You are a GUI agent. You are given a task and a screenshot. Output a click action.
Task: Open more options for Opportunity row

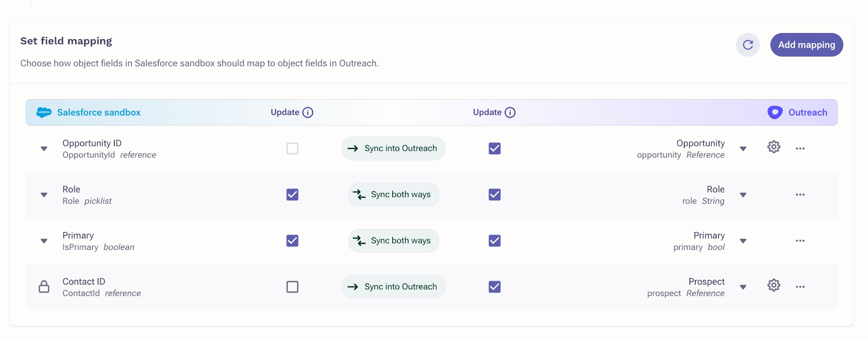pyautogui.click(x=800, y=149)
